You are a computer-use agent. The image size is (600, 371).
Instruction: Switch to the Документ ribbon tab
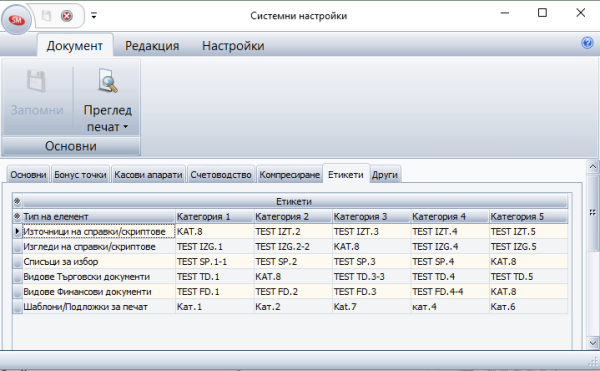75,46
